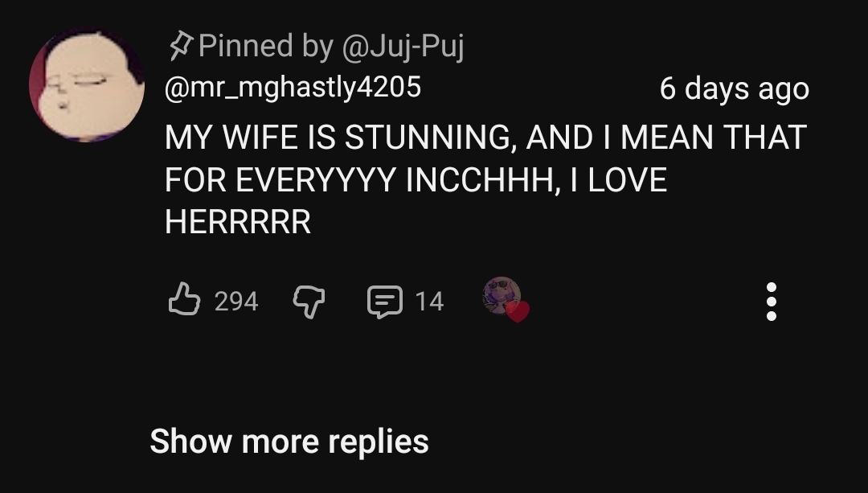Open replies via speech bubble icon
868x493 pixels.
coord(385,301)
